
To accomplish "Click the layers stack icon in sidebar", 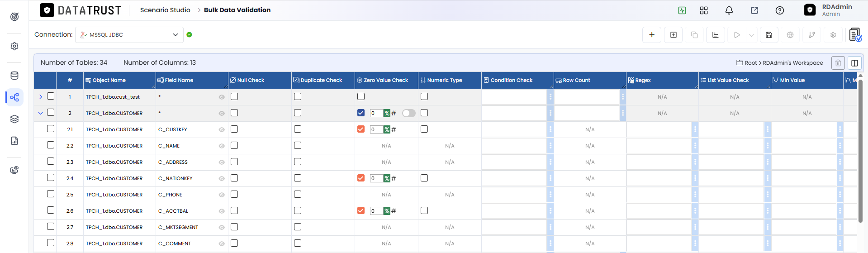I will 14,119.
